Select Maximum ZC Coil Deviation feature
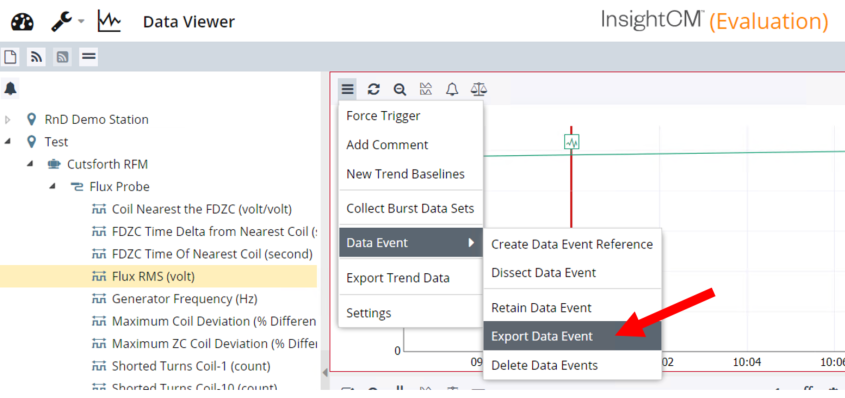The image size is (845, 398). 214,344
